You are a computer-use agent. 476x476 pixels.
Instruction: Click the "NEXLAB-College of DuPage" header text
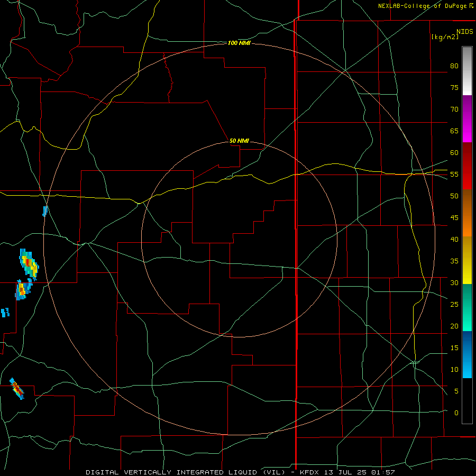pos(423,6)
